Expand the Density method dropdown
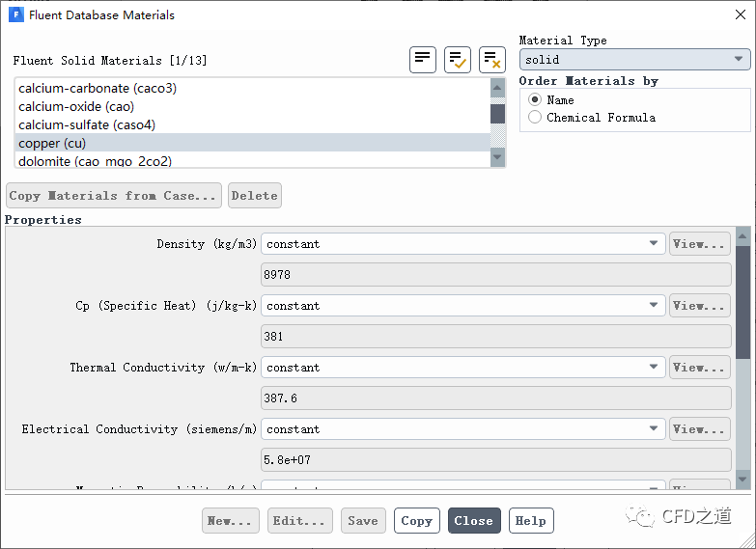This screenshot has height=549, width=756. (463, 244)
